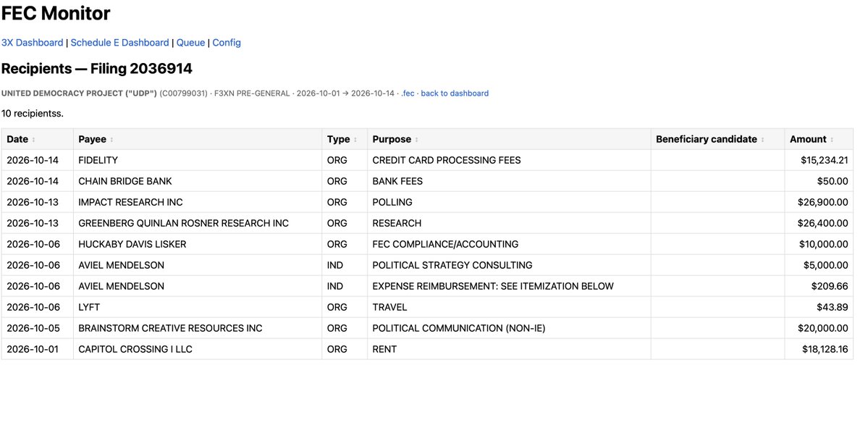Click the FEC Monitor page title
This screenshot has height=444, width=868.
point(56,13)
